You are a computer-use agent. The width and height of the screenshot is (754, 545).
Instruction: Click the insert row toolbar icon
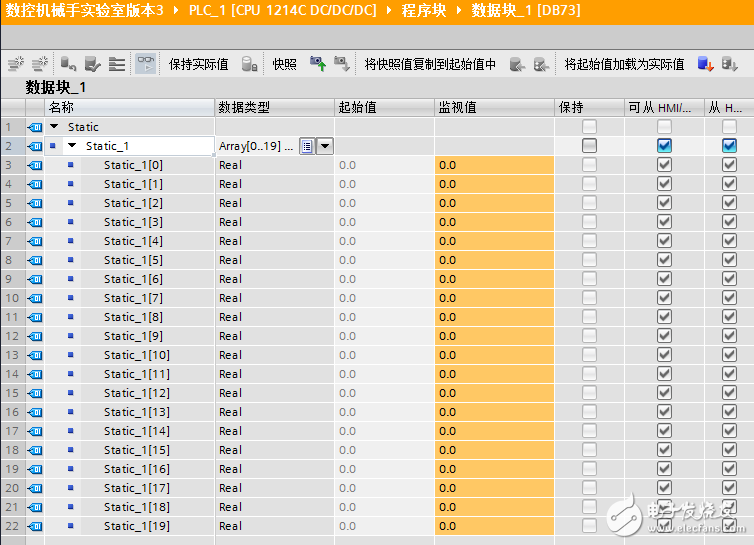click(x=16, y=64)
